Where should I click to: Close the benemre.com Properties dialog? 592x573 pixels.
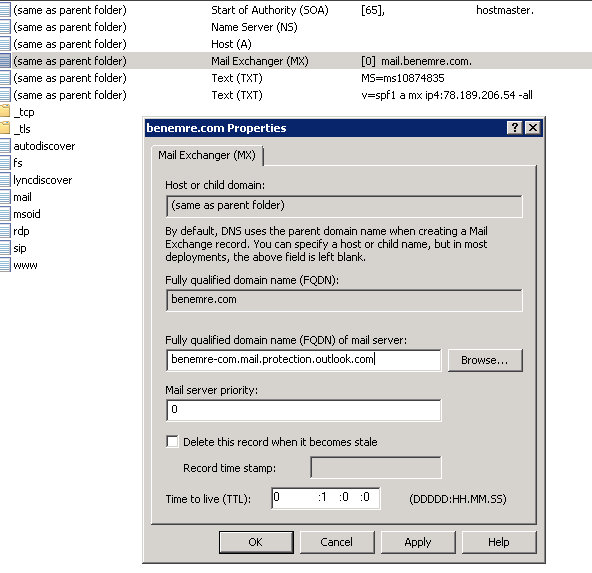tap(533, 128)
